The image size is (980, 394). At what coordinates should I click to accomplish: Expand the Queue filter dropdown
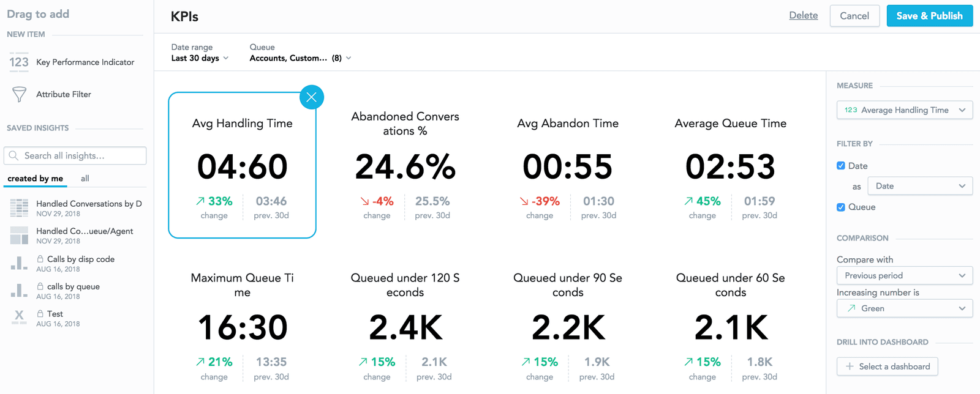coord(300,58)
